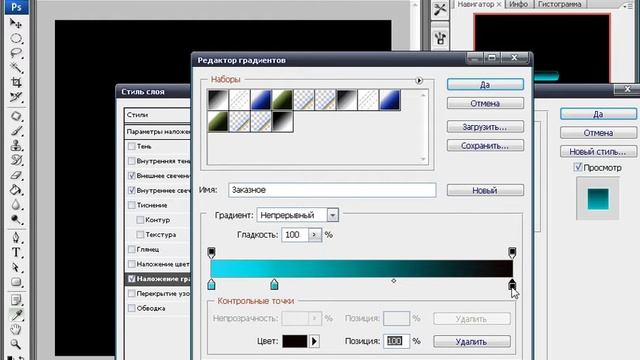Switch to the Гистограмма tab
The image size is (640, 360).
tap(559, 4)
